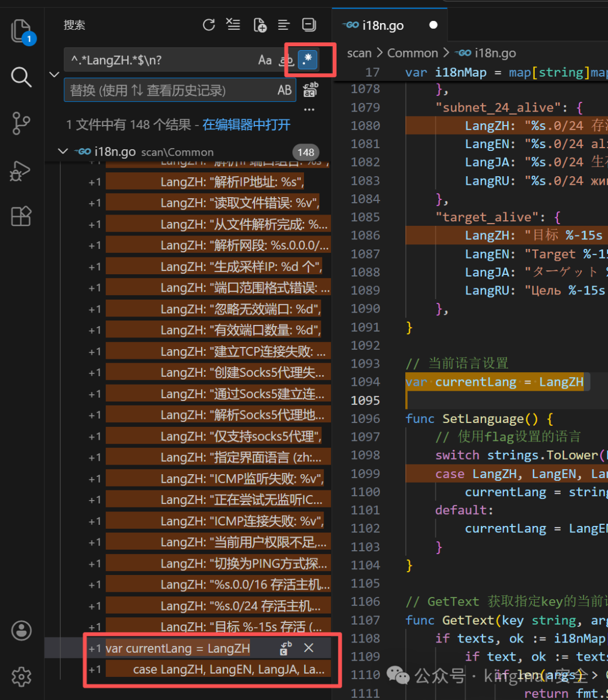This screenshot has height=700, width=608.
Task: Open the Accounts menu icon
Action: pyautogui.click(x=21, y=631)
